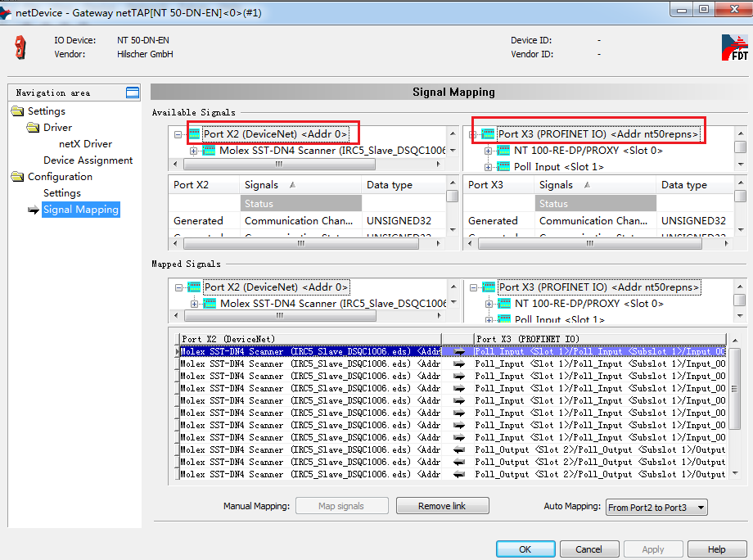Collapse the Navigation area panel icon
Image resolution: width=753 pixels, height=560 pixels.
click(x=131, y=93)
